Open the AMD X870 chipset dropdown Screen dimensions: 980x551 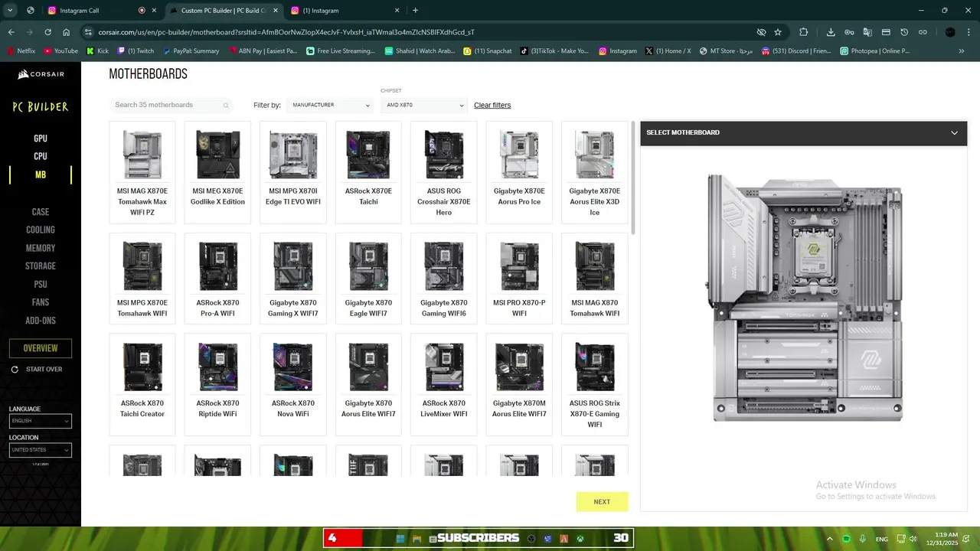pos(424,105)
